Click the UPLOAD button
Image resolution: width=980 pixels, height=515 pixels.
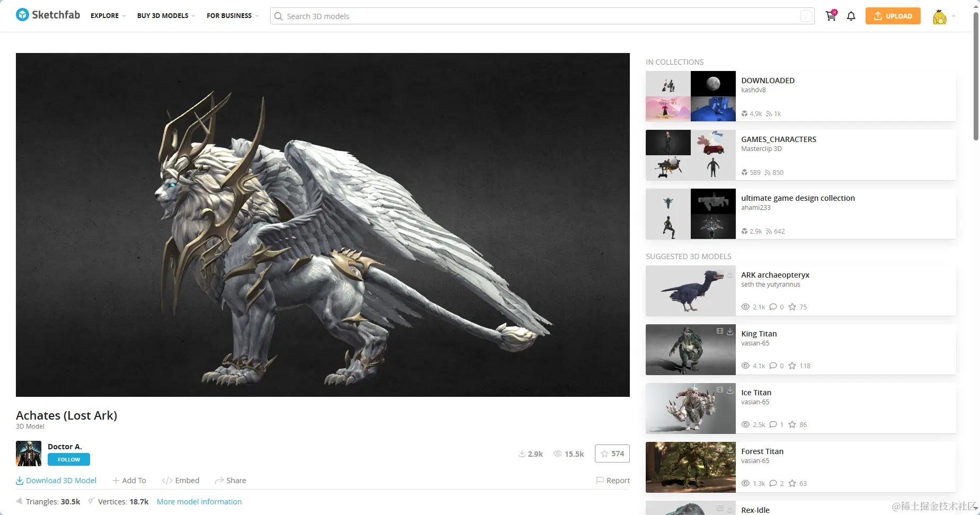[893, 16]
